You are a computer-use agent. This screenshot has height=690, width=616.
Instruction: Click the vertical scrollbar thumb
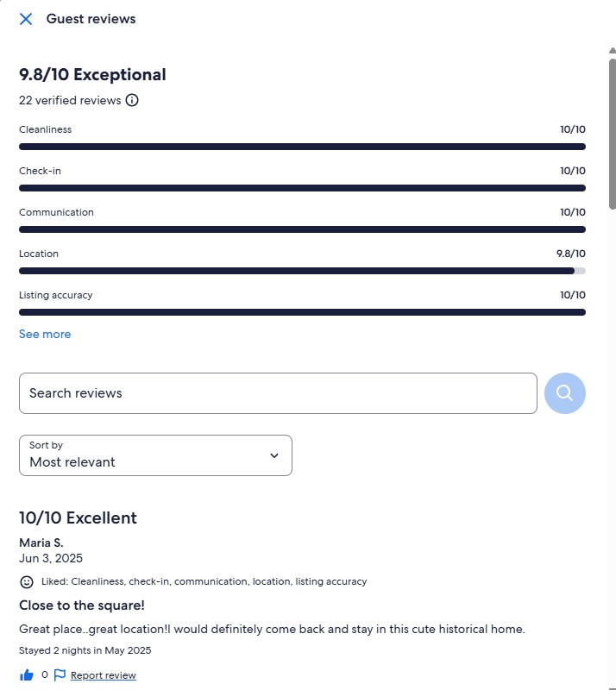coord(612,134)
